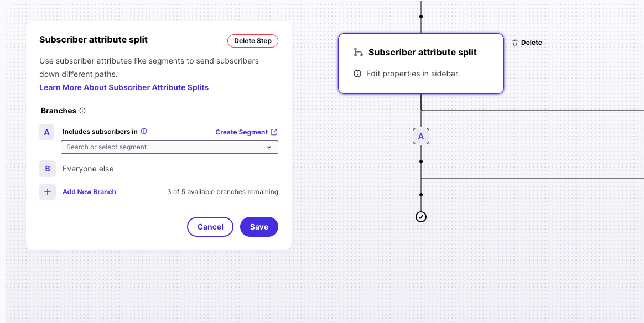Cancel the attribute split changes
Viewport: 644px width, 323px height.
pyautogui.click(x=210, y=227)
